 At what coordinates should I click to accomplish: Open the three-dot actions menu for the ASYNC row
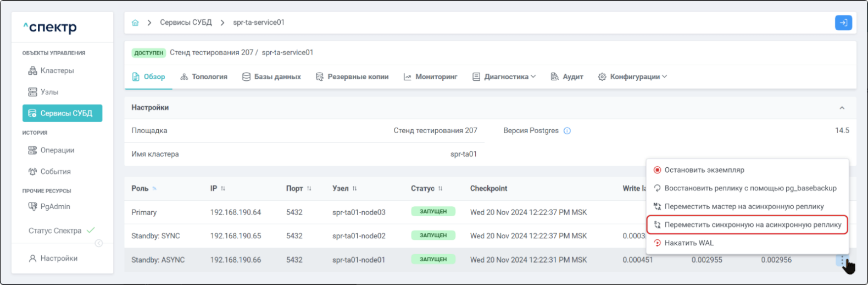tap(842, 260)
